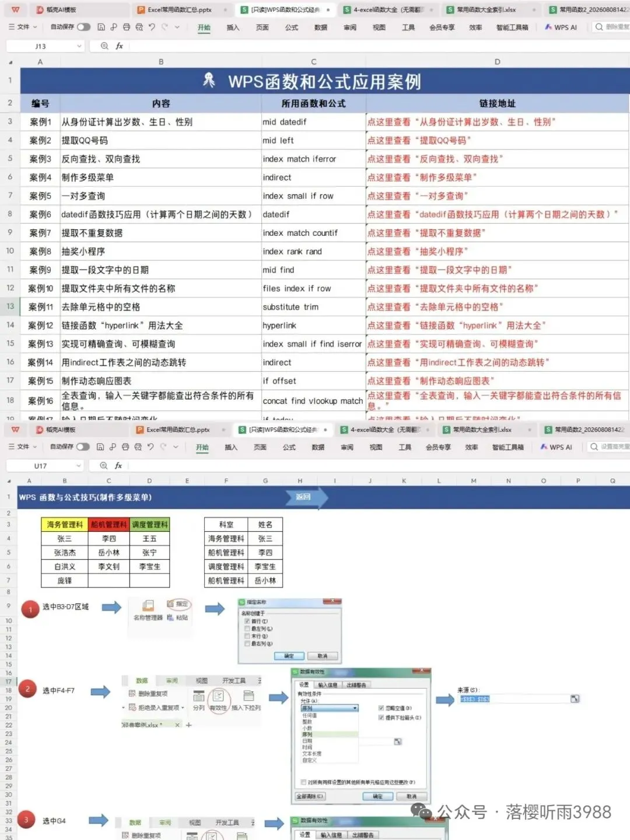Switch to 4-excel函数大全 tab in the U17 window

click(x=385, y=430)
